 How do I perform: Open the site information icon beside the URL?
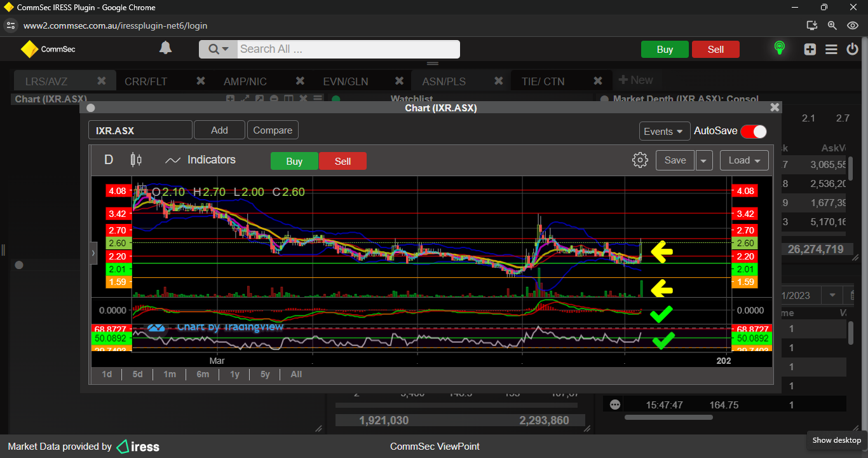10,25
